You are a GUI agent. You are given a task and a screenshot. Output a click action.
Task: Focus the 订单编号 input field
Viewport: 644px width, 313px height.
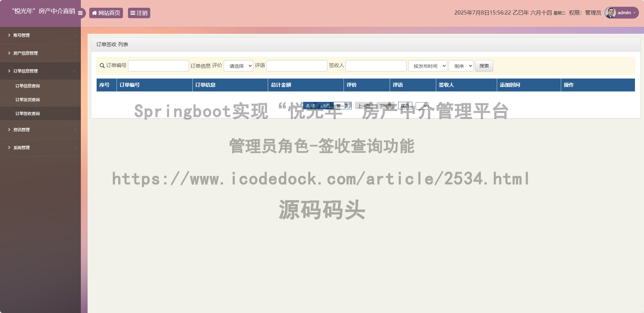158,66
